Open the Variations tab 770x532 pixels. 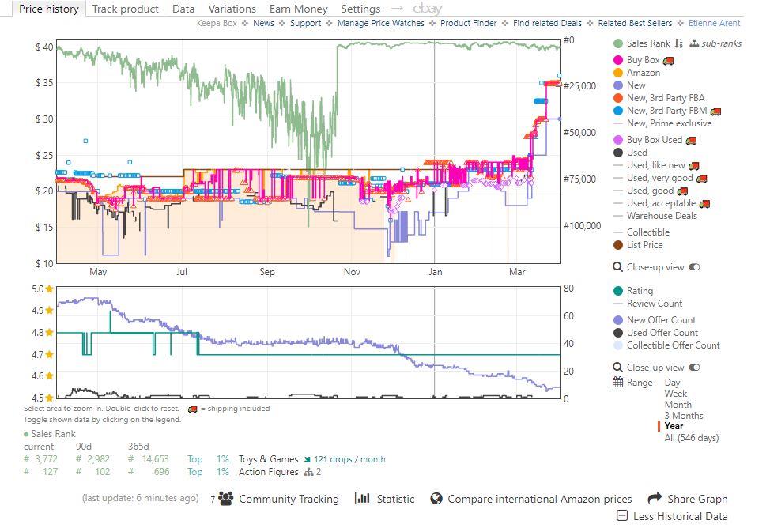point(232,9)
